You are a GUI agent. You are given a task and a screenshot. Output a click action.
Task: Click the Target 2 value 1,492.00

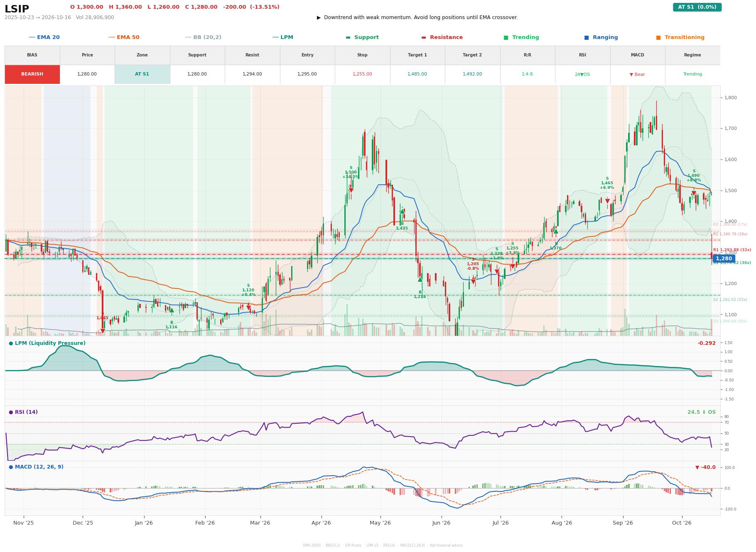[x=472, y=74]
